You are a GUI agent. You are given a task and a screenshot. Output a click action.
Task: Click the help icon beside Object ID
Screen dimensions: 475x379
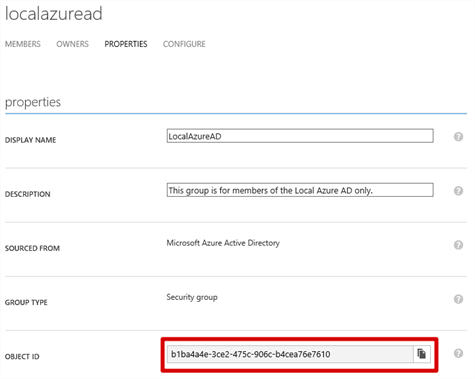[458, 353]
